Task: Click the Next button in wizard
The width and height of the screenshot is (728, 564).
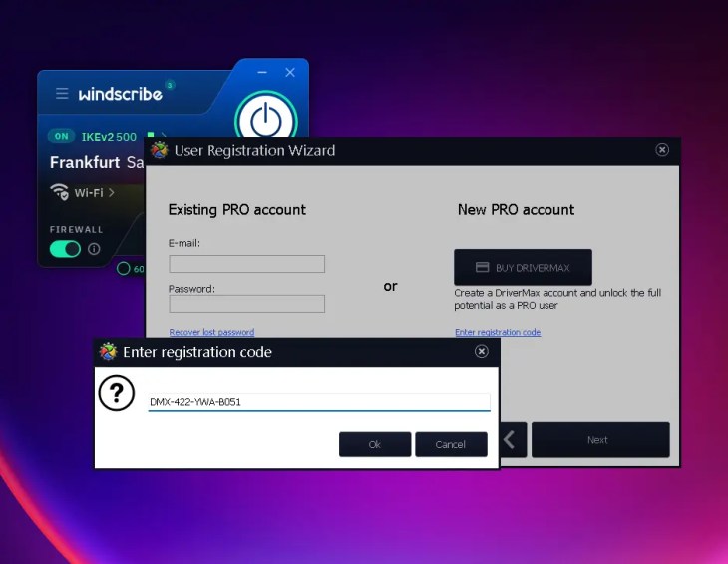Action: click(600, 439)
